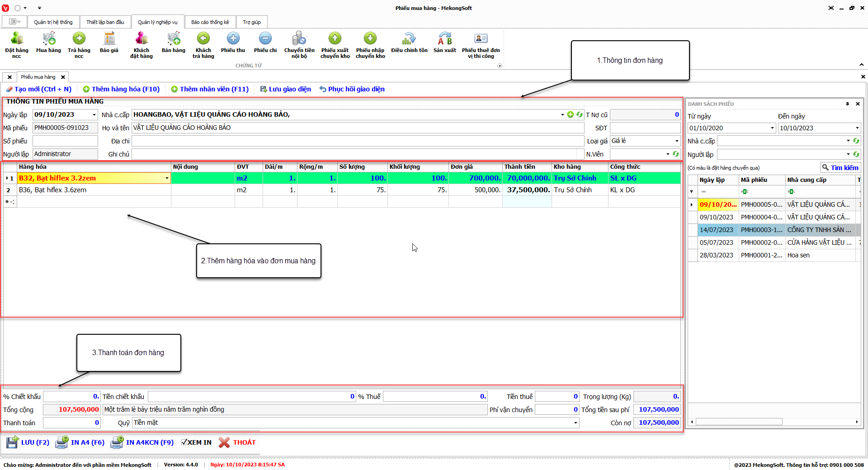Open Từ ngày date dropdown
This screenshot has width=868, height=470.
[x=772, y=128]
